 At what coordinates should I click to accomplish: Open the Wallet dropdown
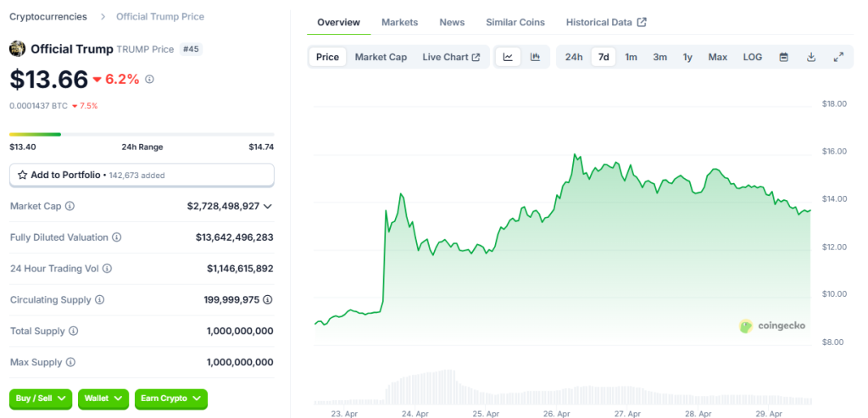click(x=103, y=398)
